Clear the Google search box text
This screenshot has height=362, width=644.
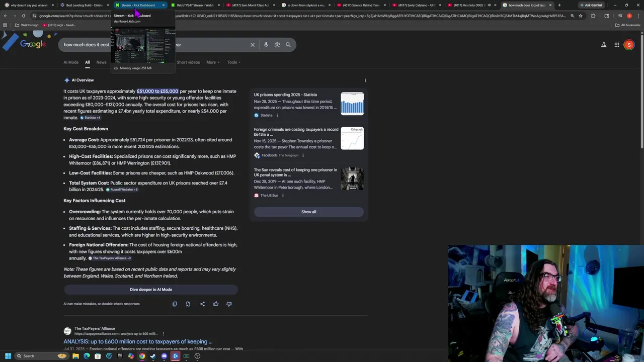pos(253,45)
